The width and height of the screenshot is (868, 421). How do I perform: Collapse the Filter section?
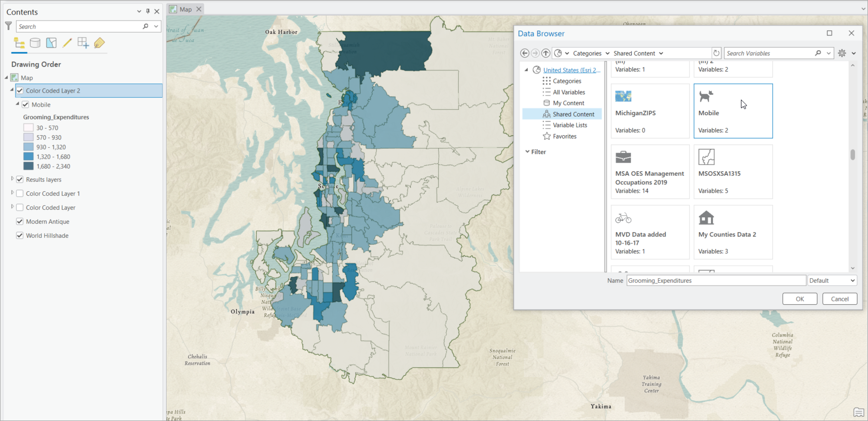527,152
